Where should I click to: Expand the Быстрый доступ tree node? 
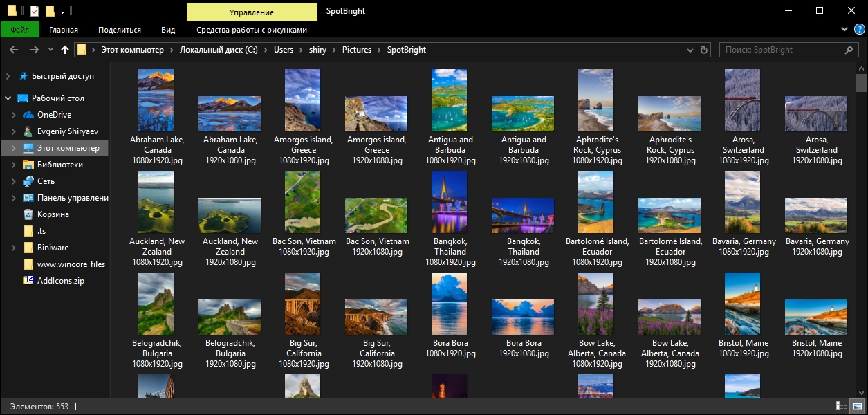click(8, 76)
